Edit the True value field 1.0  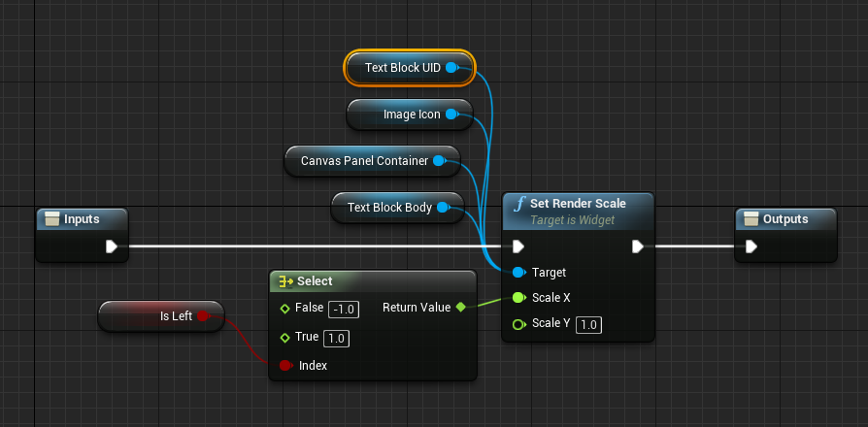pos(336,339)
